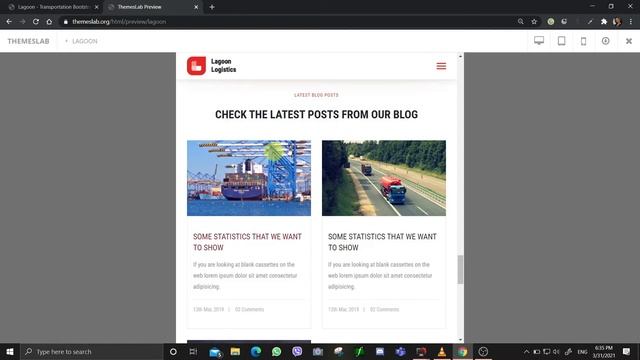Open Cortana circle on taskbar
The image size is (640, 360).
173,351
